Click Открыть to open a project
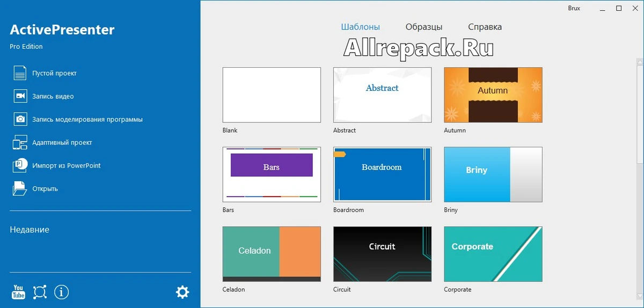This screenshot has height=308, width=644. pyautogui.click(x=45, y=189)
